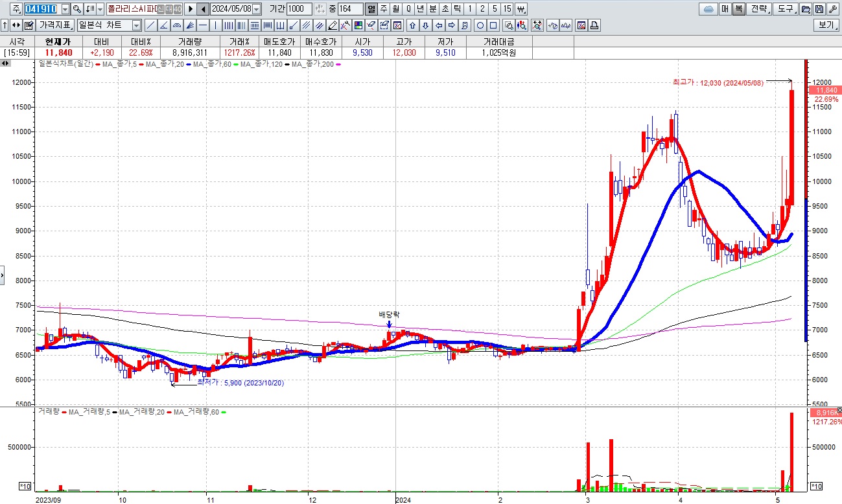The height and width of the screenshot is (504, 842).
Task: Expand the 일본식 차트 chart type dropdown
Action: pyautogui.click(x=136, y=25)
